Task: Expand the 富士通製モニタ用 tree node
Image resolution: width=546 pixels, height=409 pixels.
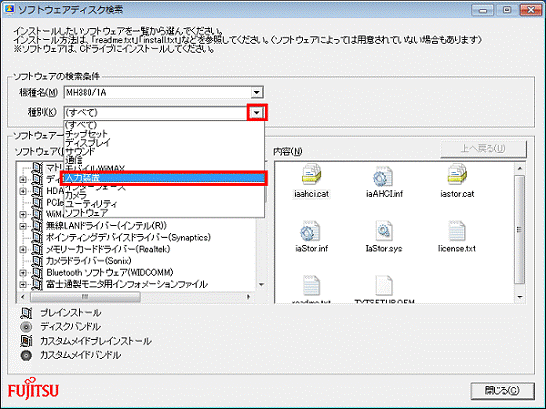Action: (x=23, y=284)
